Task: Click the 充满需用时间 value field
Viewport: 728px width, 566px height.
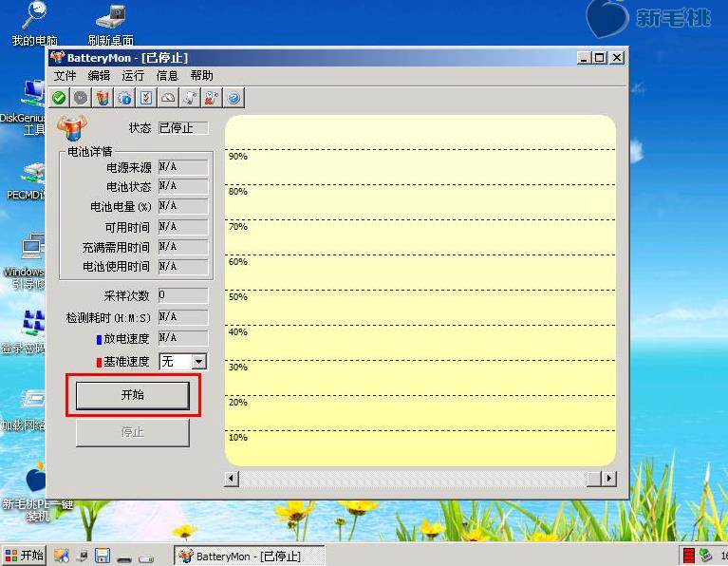Action: pos(183,247)
